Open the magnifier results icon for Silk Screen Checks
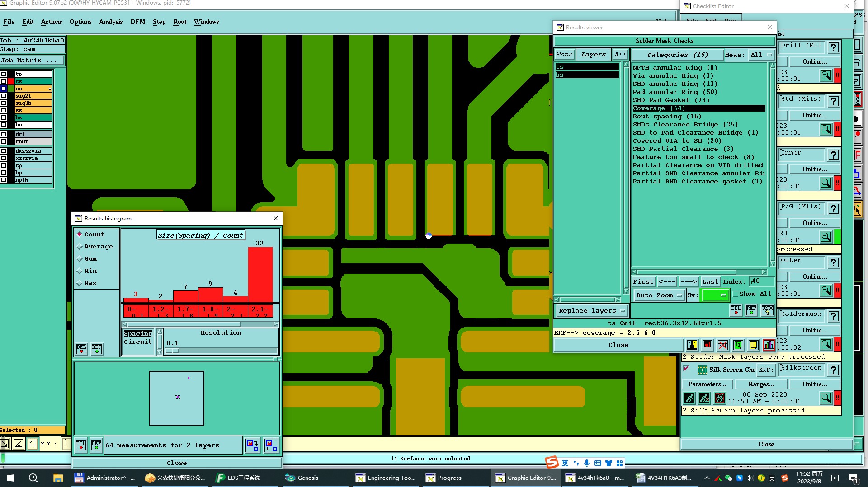The image size is (868, 487). [826, 398]
